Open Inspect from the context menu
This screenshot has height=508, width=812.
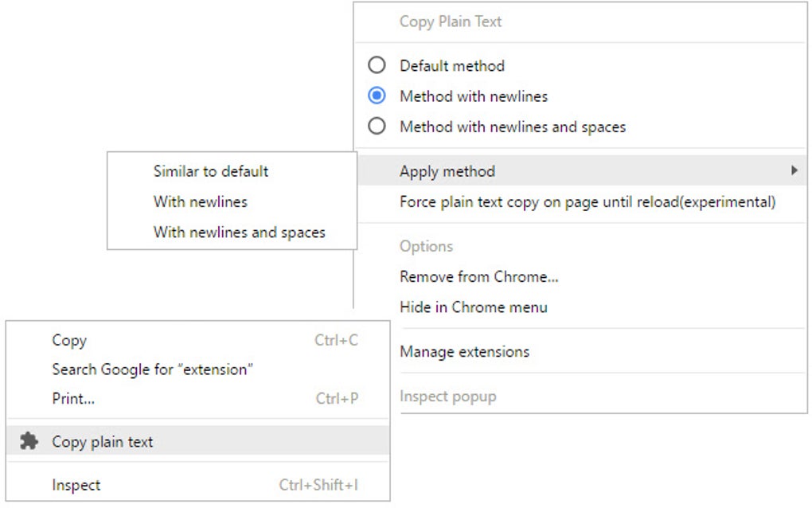(x=76, y=485)
